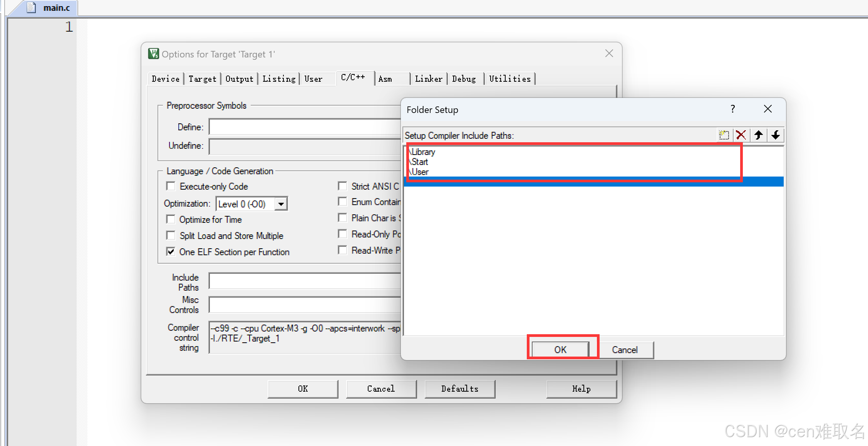Viewport: 868px width, 446px height.
Task: Click the red Delete path icon
Action: [x=741, y=135]
